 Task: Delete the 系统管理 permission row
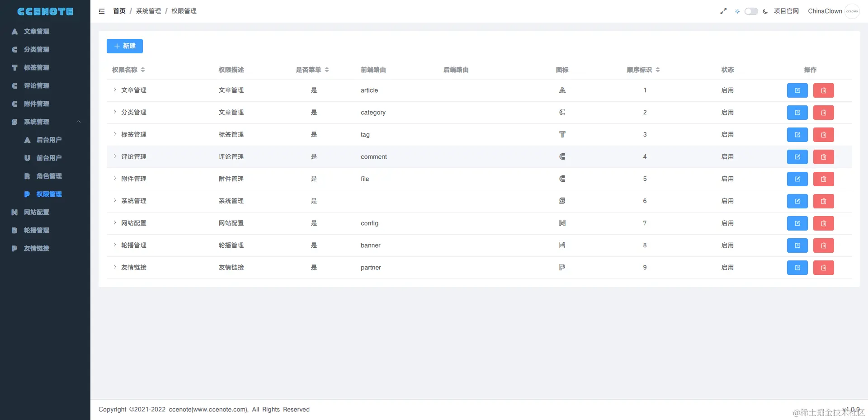pos(823,201)
